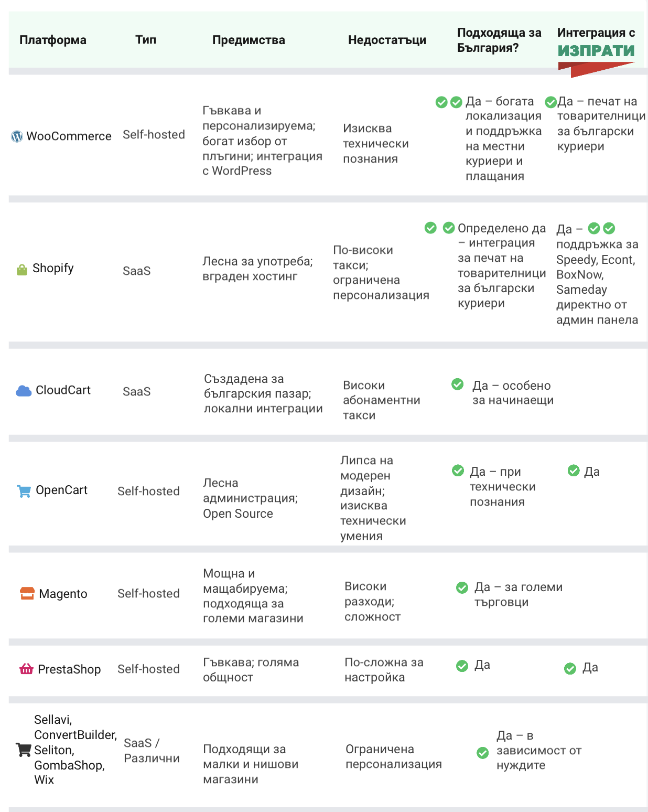Click the OpenCart shopping cart icon
The width and height of the screenshot is (648, 812).
[24, 491]
